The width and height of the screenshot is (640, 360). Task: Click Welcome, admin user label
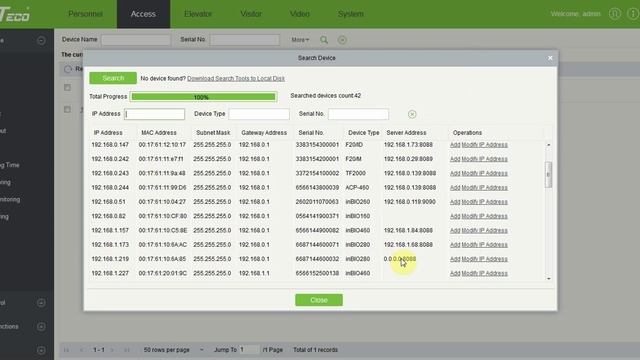576,14
